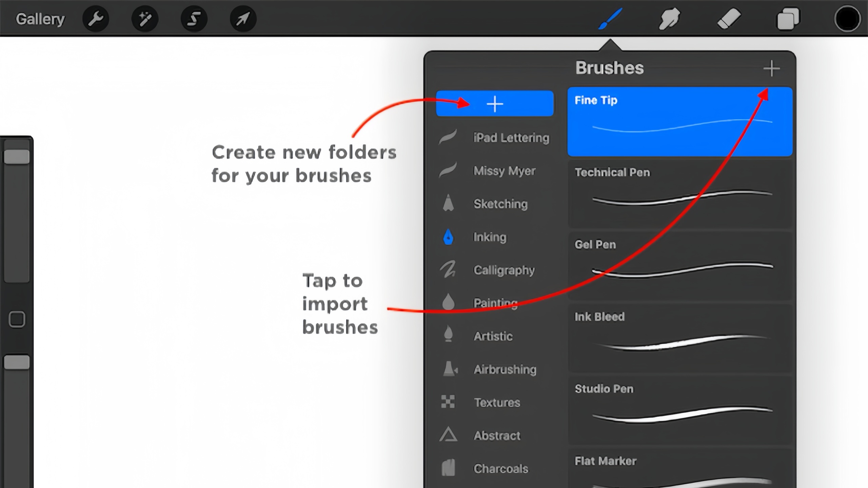This screenshot has width=868, height=488.
Task: Create new brush folder with blue plus
Action: click(495, 103)
